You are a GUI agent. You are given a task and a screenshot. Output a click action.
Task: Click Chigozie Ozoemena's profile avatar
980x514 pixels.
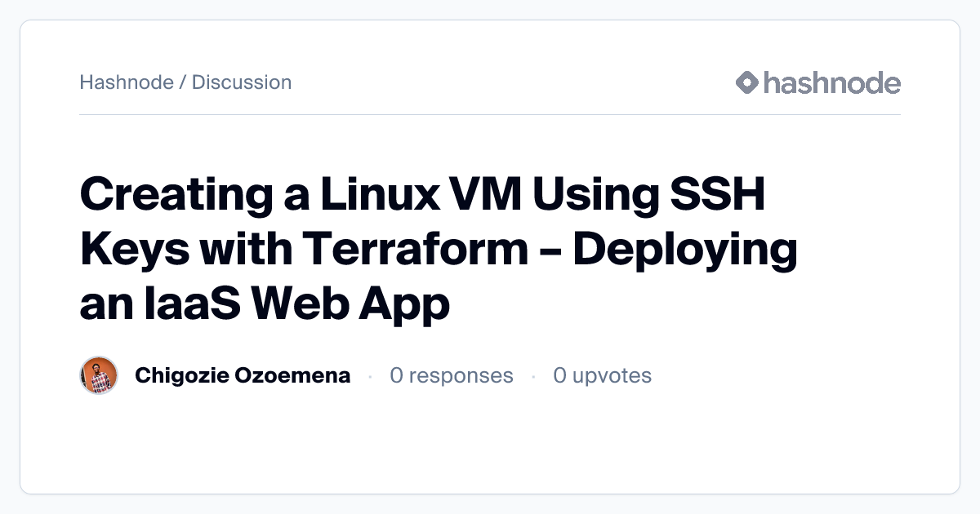point(99,375)
